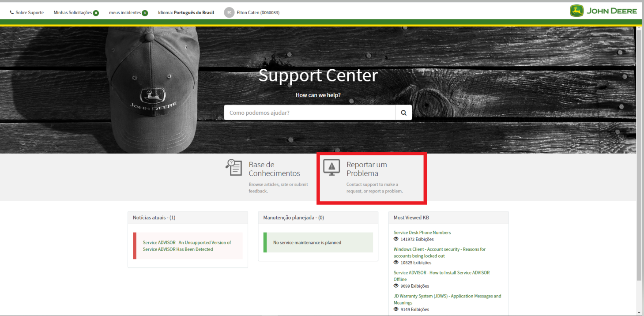The height and width of the screenshot is (316, 644).
Task: Open the Elton Caten user menu
Action: [258, 13]
